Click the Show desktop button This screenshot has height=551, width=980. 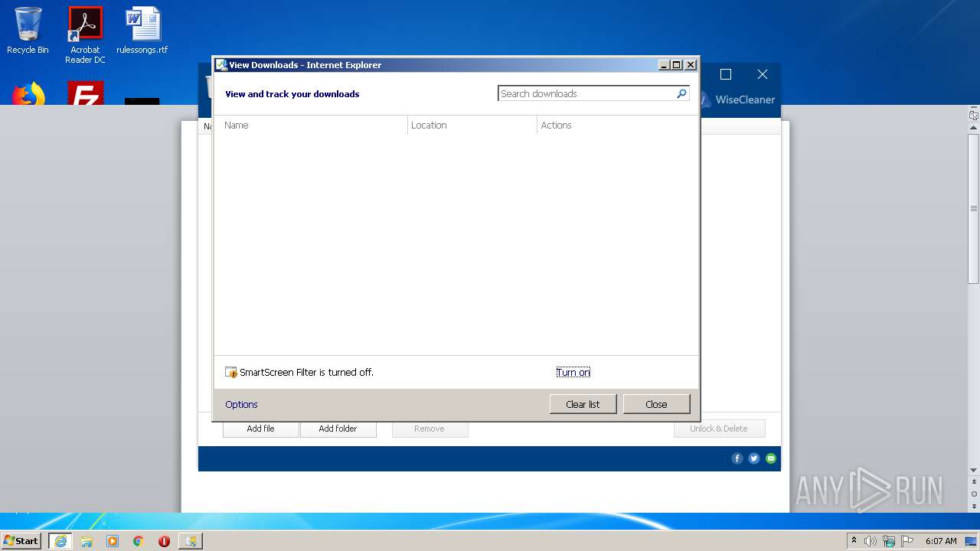pos(971,541)
